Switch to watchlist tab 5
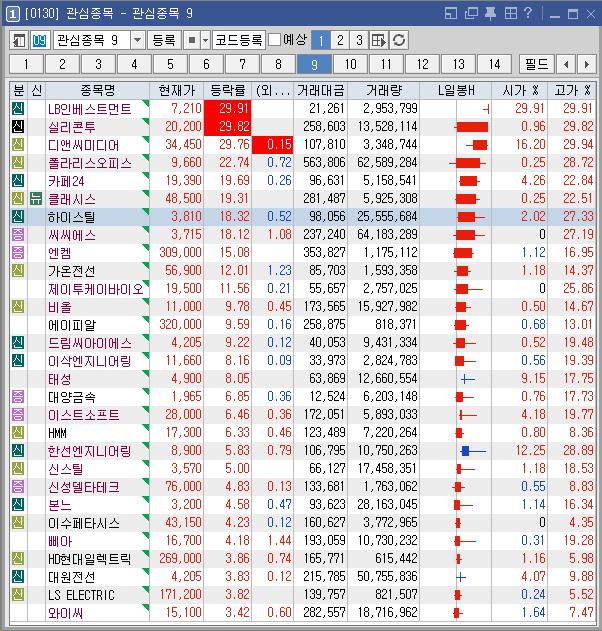The height and width of the screenshot is (631, 602). coord(170,64)
